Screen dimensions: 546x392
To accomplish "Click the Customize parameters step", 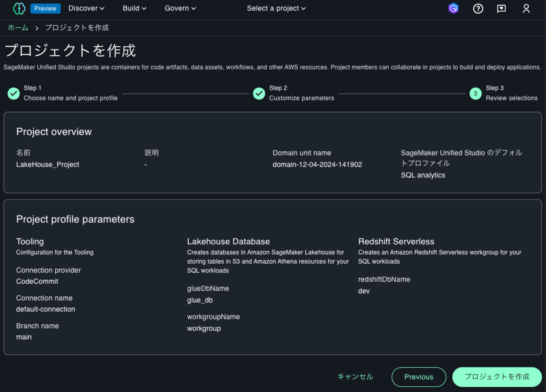I will (x=302, y=98).
